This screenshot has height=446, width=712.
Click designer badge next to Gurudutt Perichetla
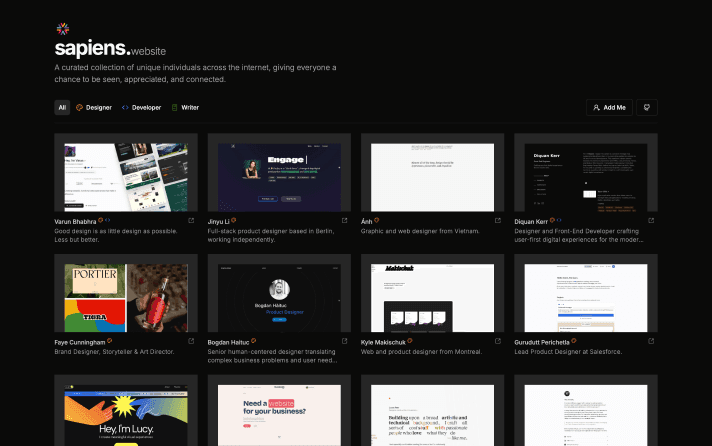(x=574, y=341)
